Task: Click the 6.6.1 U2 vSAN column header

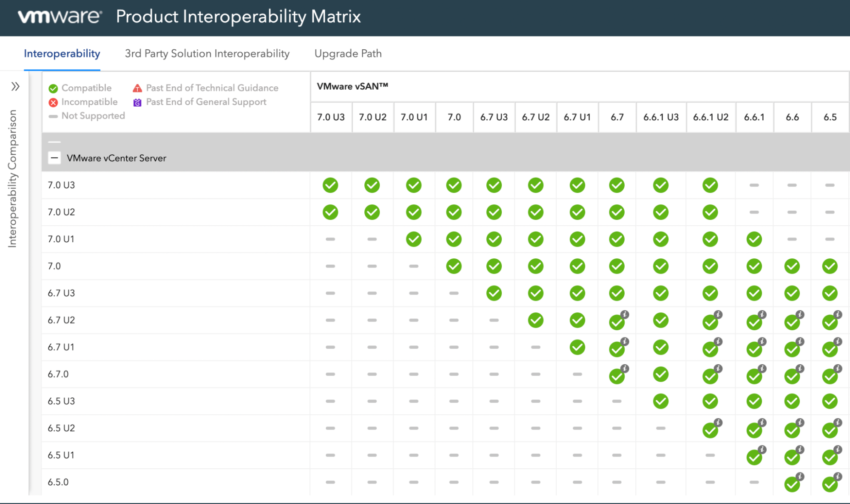Action: pyautogui.click(x=711, y=117)
